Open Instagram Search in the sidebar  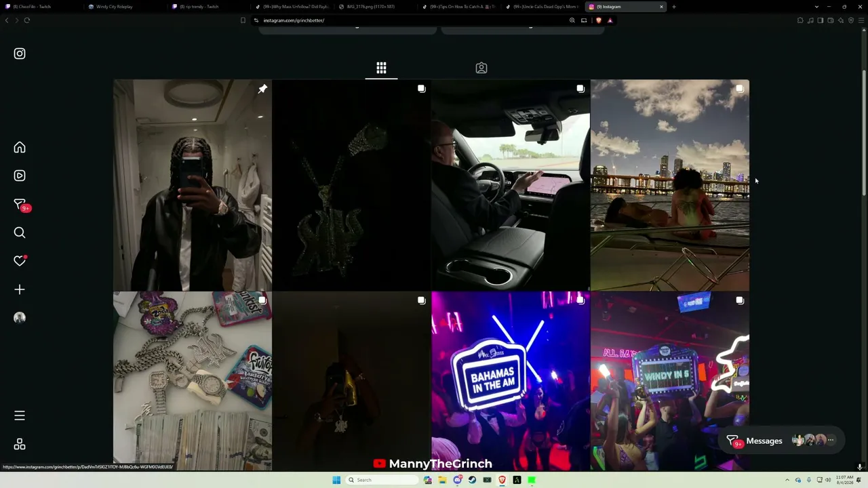(x=20, y=233)
